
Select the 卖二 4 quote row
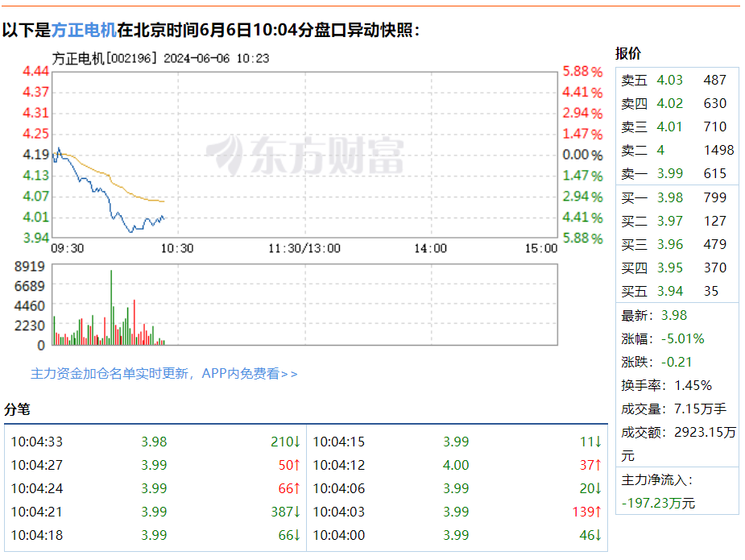tap(677, 150)
